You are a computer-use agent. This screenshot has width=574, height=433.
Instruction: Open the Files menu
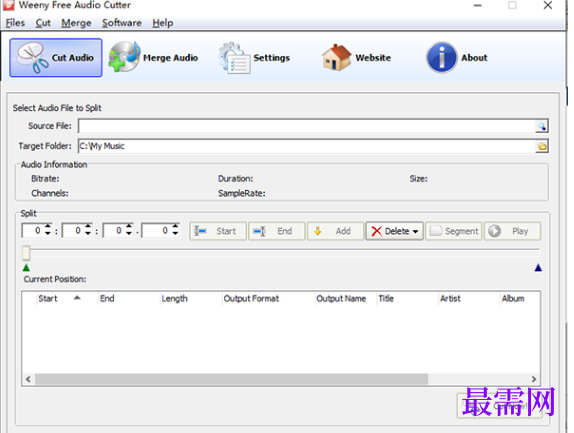[x=15, y=23]
